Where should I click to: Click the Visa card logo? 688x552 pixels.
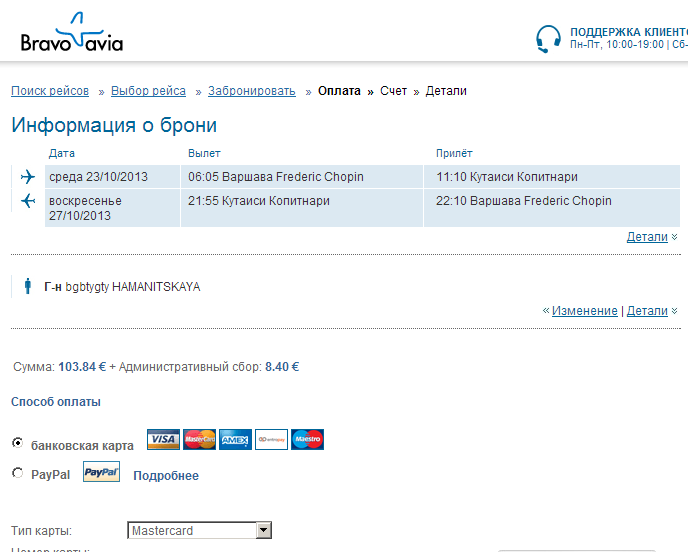(x=163, y=439)
